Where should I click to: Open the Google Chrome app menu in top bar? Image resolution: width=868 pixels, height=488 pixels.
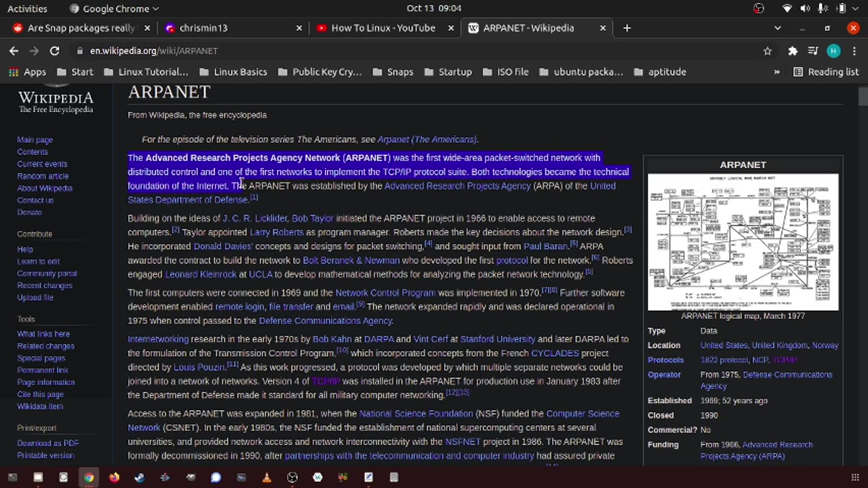tap(114, 8)
